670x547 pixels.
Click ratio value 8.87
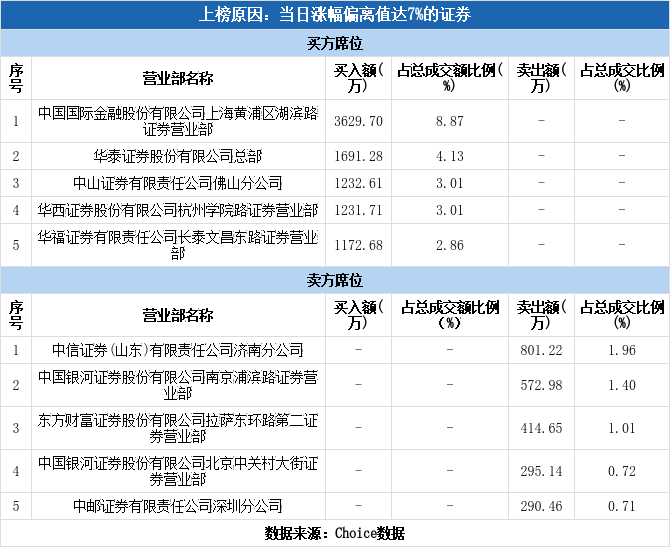pos(450,121)
